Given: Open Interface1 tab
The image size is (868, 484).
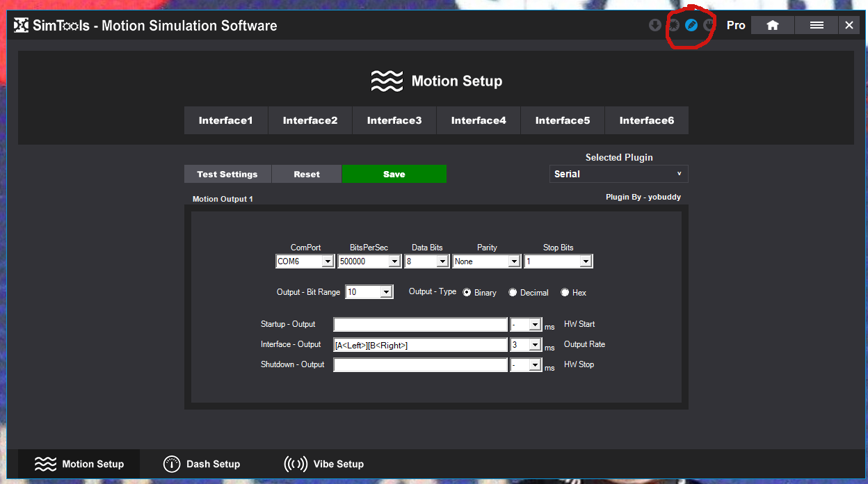Looking at the screenshot, I should pos(225,120).
